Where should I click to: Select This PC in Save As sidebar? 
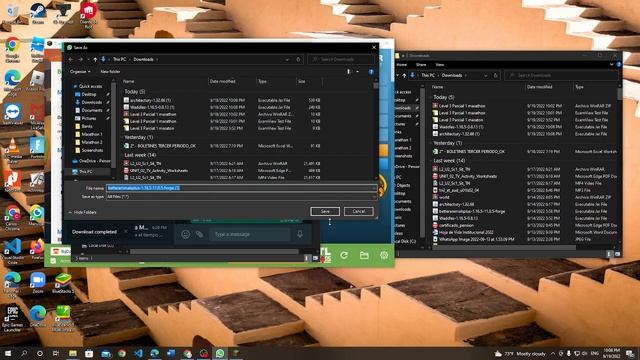tap(85, 171)
